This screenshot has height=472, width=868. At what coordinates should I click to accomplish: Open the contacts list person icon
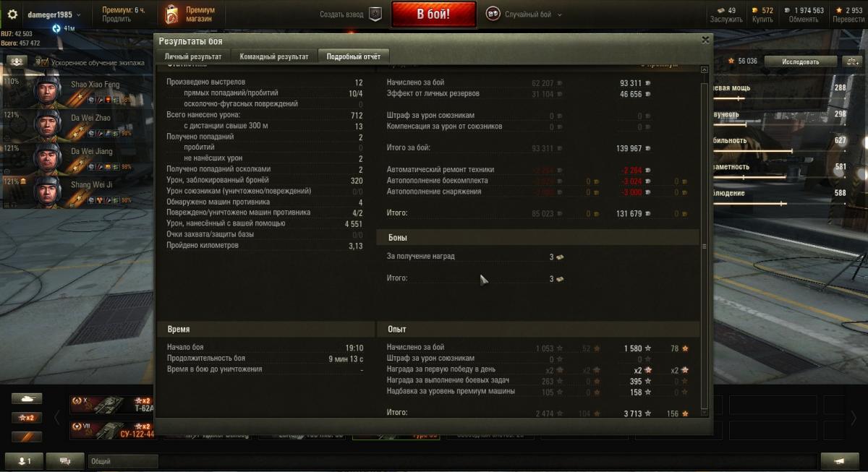[x=25, y=461]
